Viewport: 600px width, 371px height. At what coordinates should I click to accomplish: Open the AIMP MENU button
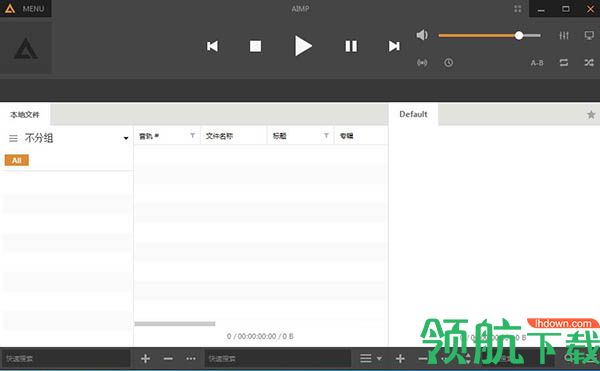25,8
